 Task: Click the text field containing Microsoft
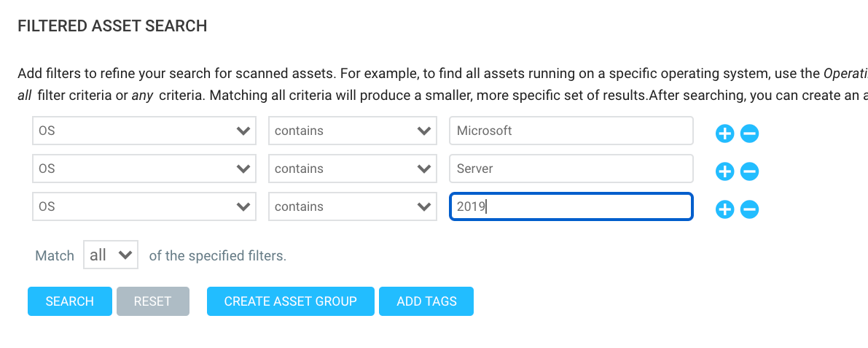point(571,131)
